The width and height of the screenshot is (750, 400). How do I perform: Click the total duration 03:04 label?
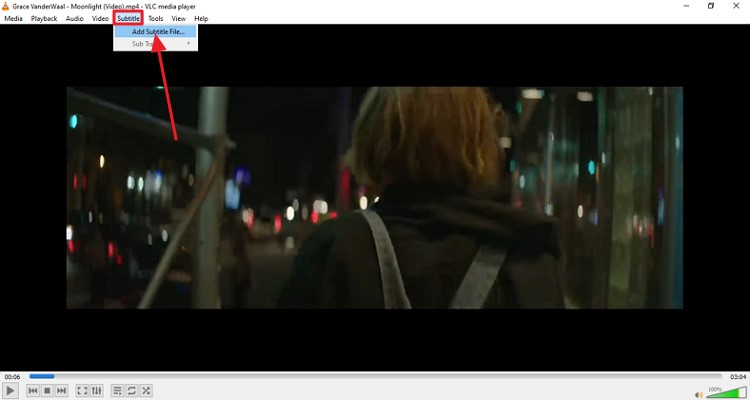point(736,376)
